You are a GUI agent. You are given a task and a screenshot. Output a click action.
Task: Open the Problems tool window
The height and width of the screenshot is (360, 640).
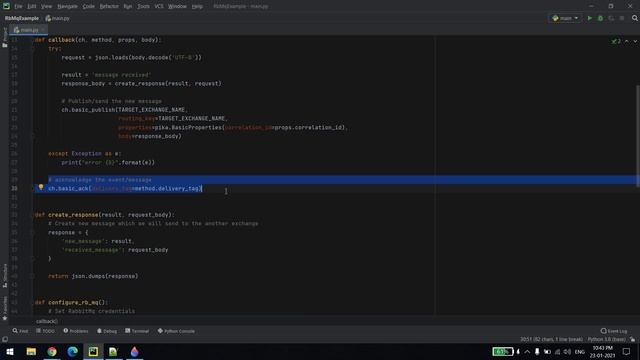click(x=76, y=331)
